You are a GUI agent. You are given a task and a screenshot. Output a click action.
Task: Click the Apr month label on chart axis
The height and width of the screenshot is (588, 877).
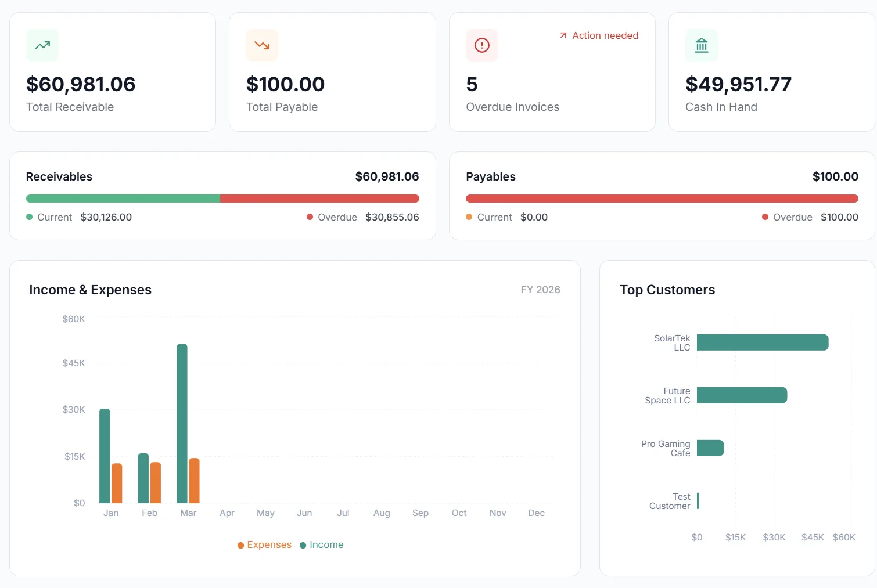227,513
